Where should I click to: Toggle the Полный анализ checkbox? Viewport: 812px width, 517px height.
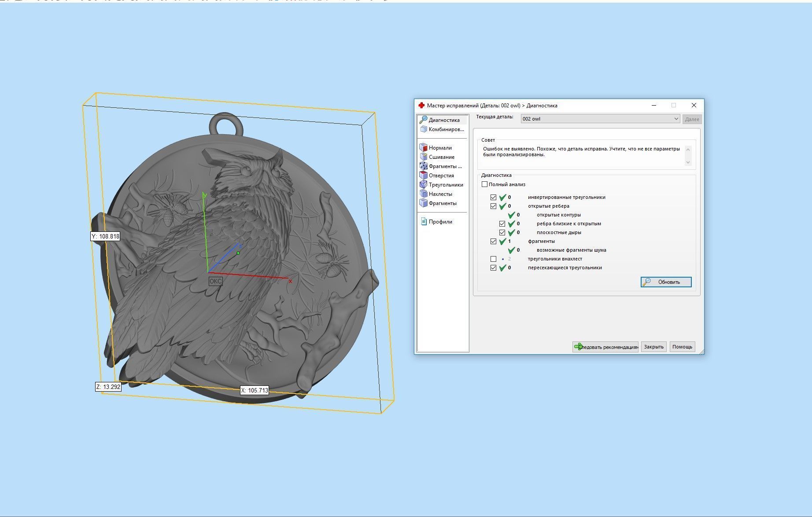click(484, 184)
